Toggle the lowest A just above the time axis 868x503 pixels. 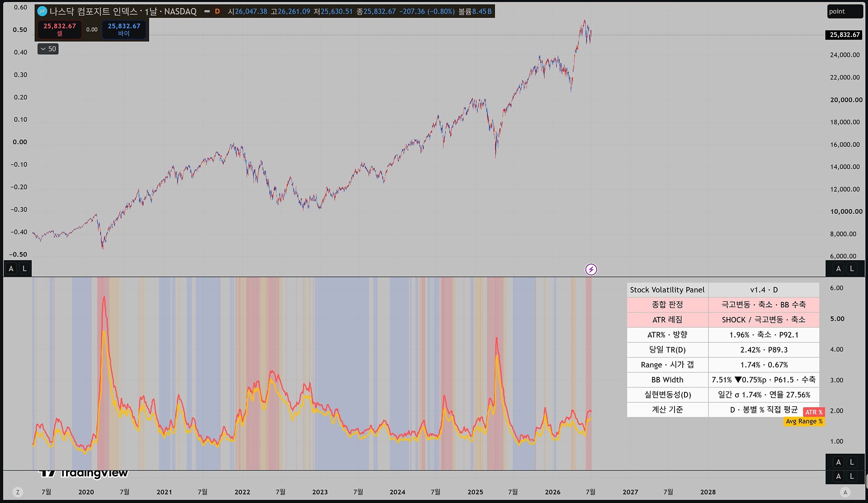coord(839,476)
